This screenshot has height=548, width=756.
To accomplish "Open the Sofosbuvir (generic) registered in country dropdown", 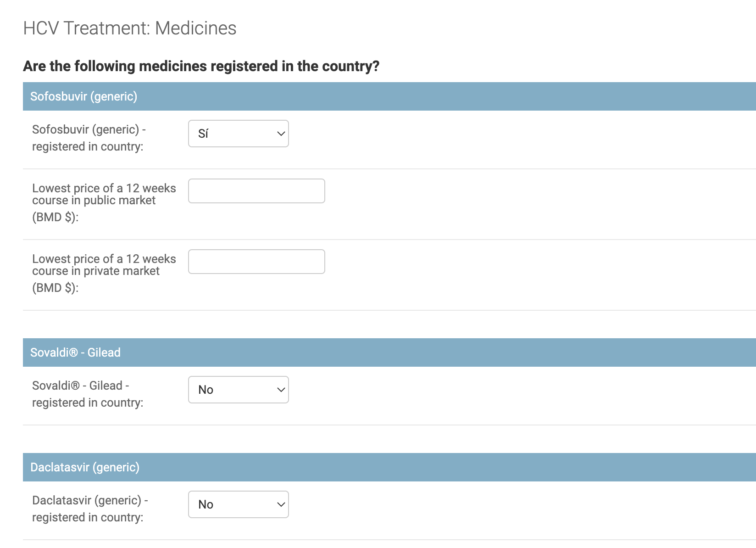I will coord(239,134).
